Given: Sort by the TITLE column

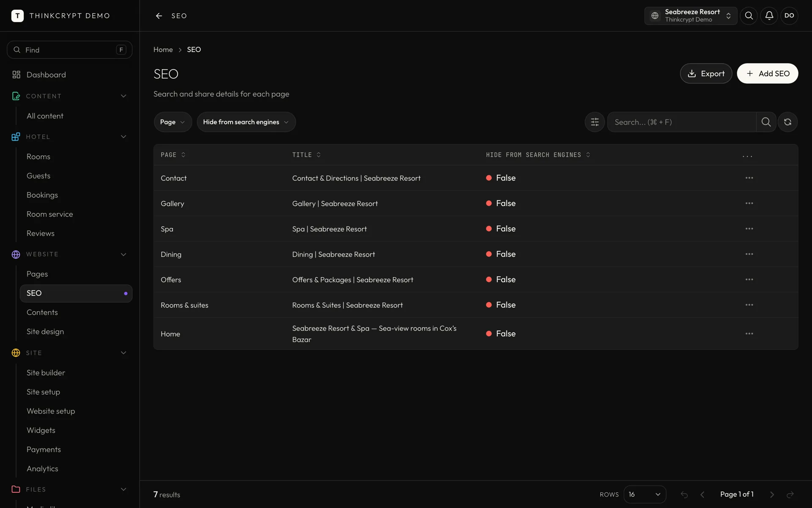Looking at the screenshot, I should (306, 155).
